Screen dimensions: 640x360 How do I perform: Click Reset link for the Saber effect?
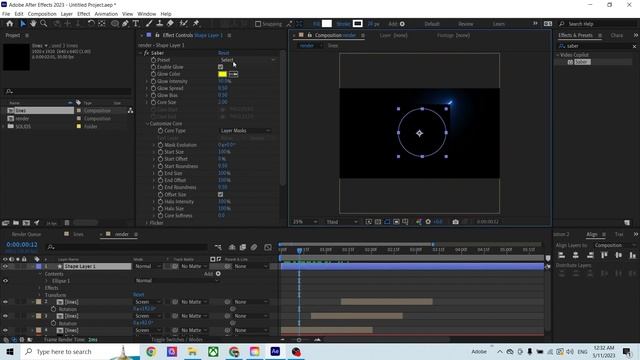(224, 53)
